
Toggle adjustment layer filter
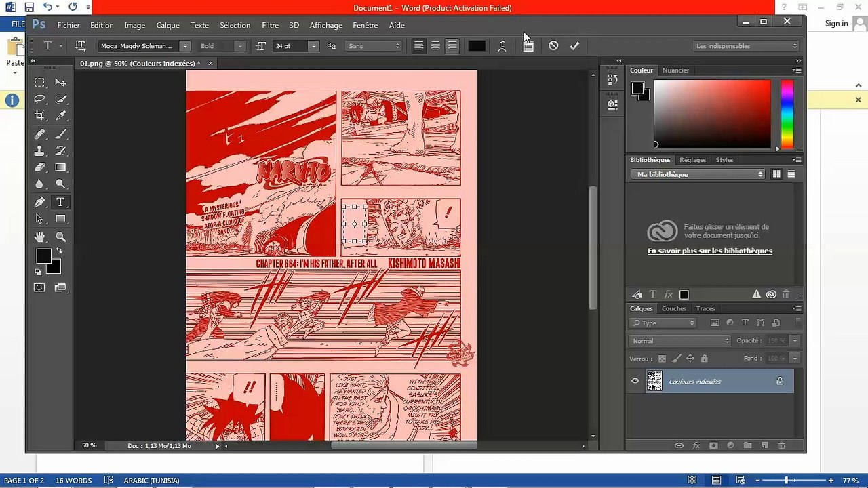pyautogui.click(x=730, y=323)
